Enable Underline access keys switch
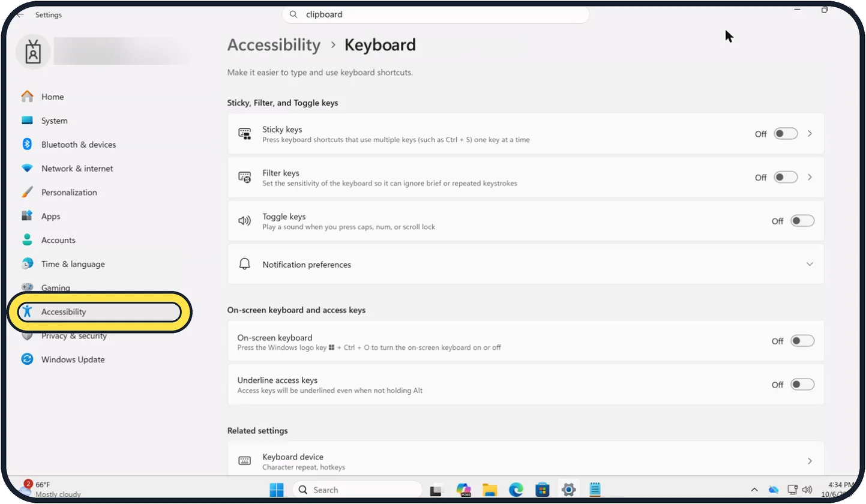Image resolution: width=866 pixels, height=504 pixels. tap(802, 385)
